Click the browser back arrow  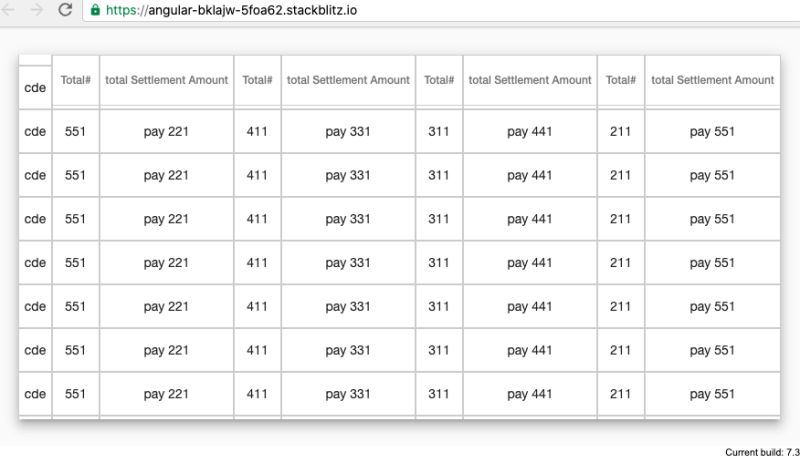(x=8, y=9)
